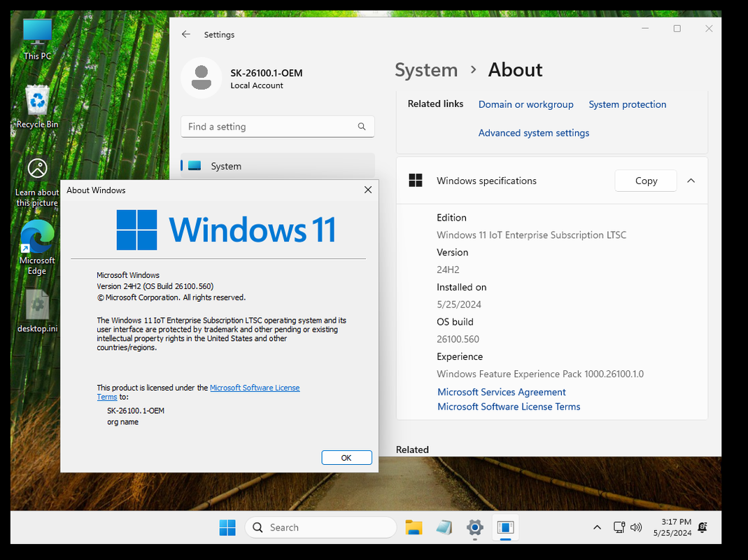Select edition text Windows 11 IoT Enterprise Subscription LTSC

click(531, 235)
